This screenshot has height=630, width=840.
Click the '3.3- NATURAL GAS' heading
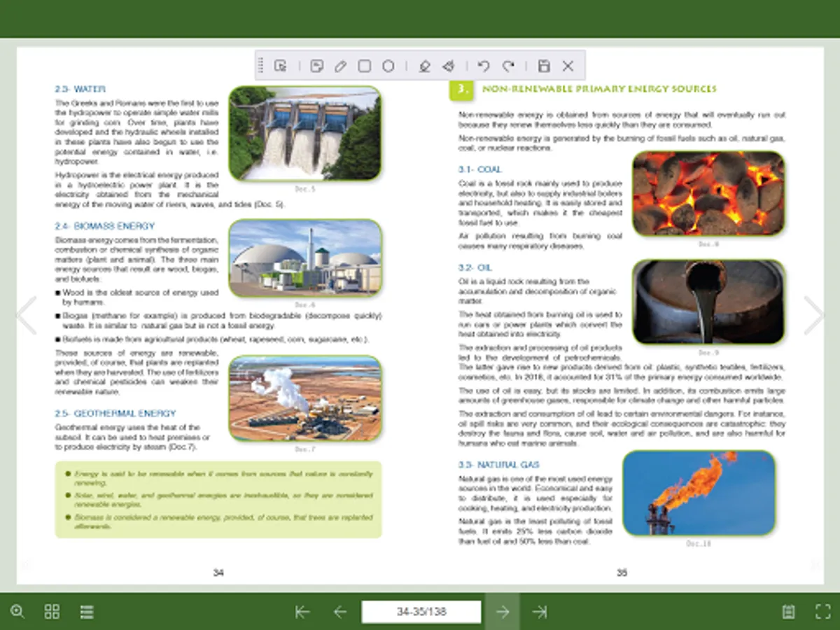(x=499, y=464)
